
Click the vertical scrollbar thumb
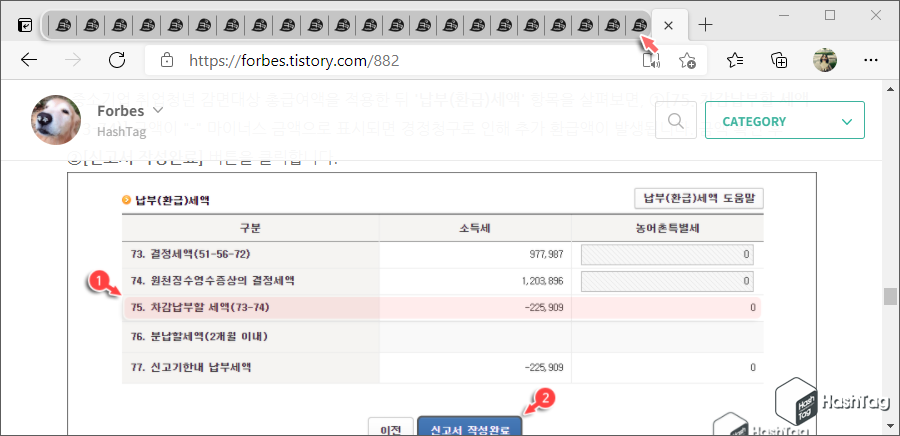890,296
